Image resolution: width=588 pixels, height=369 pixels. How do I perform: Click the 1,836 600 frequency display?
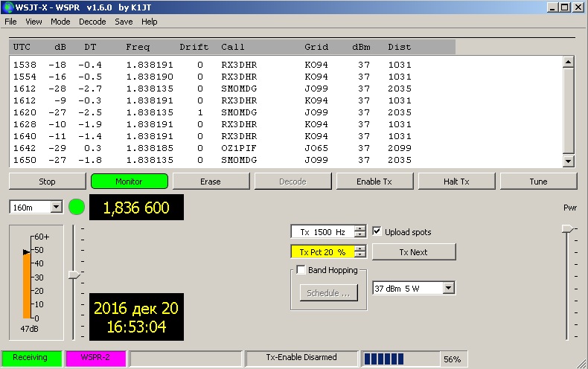coord(136,208)
